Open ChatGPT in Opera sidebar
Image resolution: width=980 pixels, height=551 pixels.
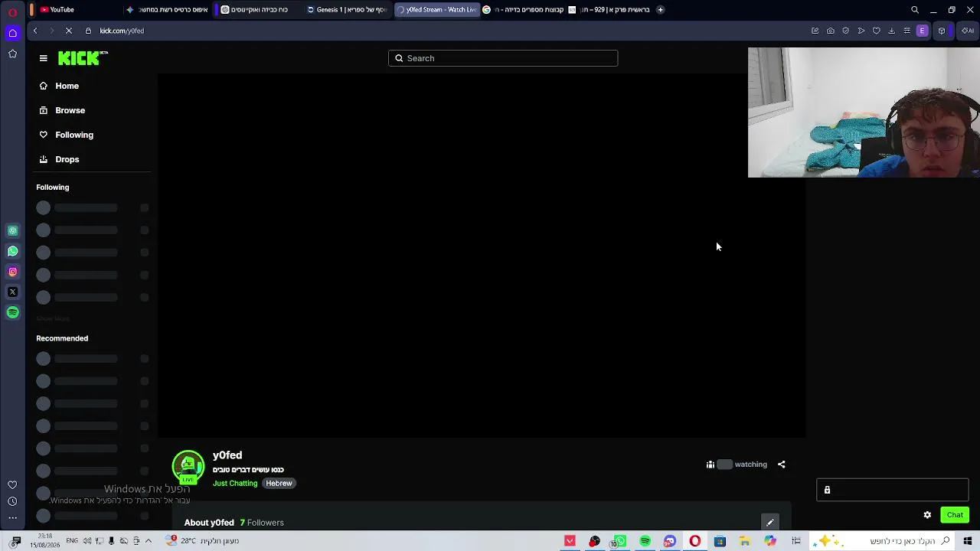pos(12,230)
